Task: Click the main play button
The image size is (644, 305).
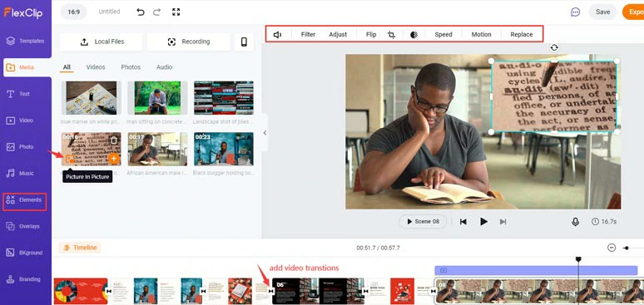Action: [x=483, y=222]
